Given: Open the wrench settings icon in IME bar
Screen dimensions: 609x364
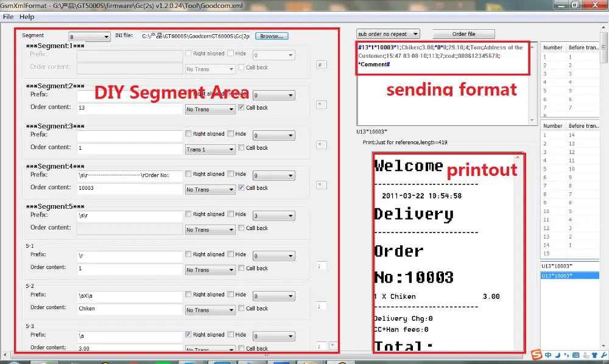Looking at the screenshot, I should pos(604,355).
